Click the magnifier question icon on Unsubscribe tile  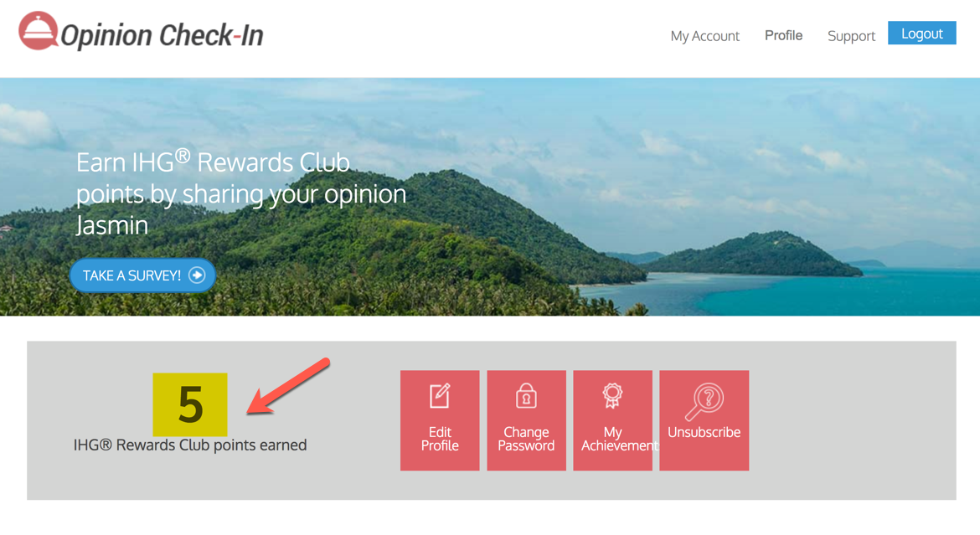(x=704, y=402)
